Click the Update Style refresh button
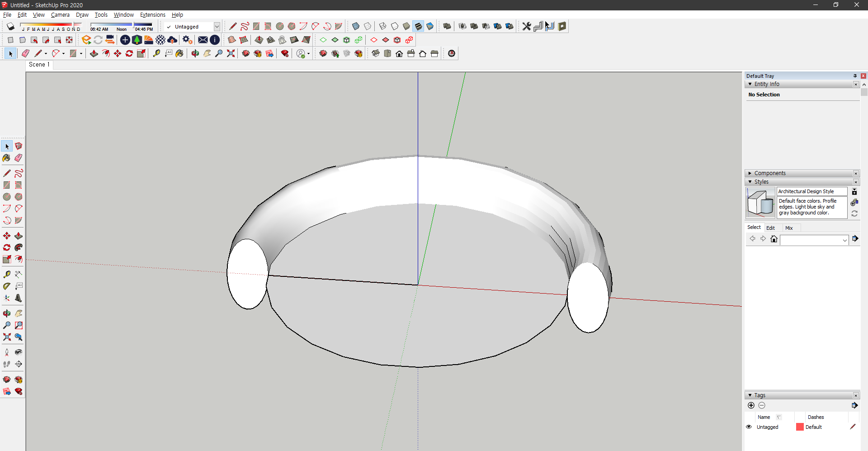Image resolution: width=868 pixels, height=451 pixels. pyautogui.click(x=854, y=214)
